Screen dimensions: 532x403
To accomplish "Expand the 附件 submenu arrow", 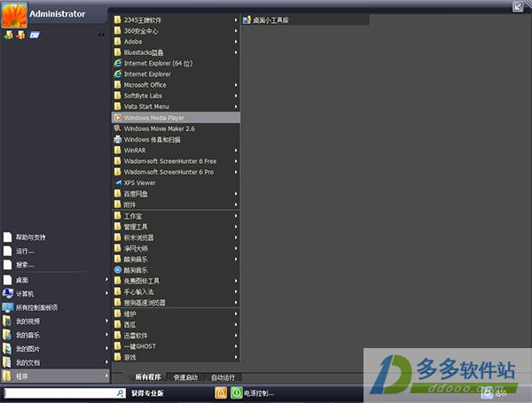I will [x=236, y=205].
